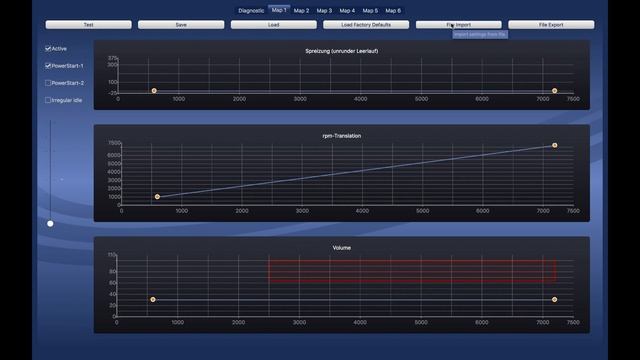This screenshot has width=640, height=360.
Task: Uncheck the Active checkbox
Action: (48, 49)
